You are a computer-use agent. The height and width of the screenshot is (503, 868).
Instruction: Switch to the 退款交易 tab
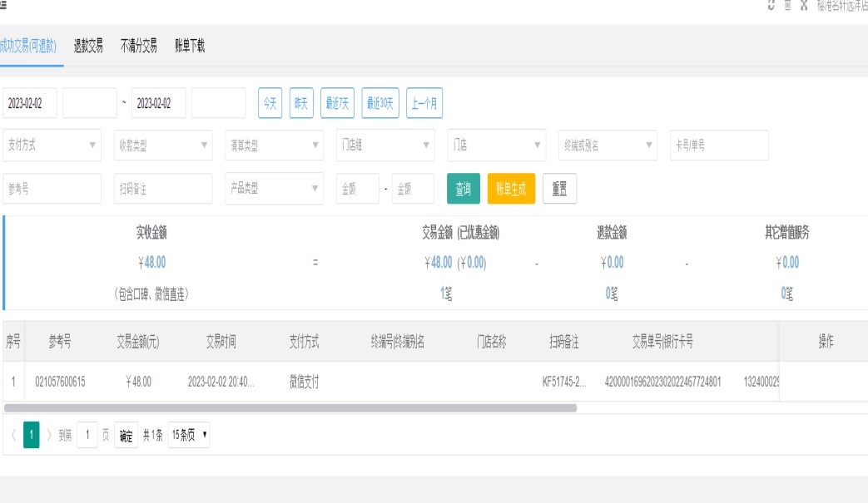tap(88, 47)
